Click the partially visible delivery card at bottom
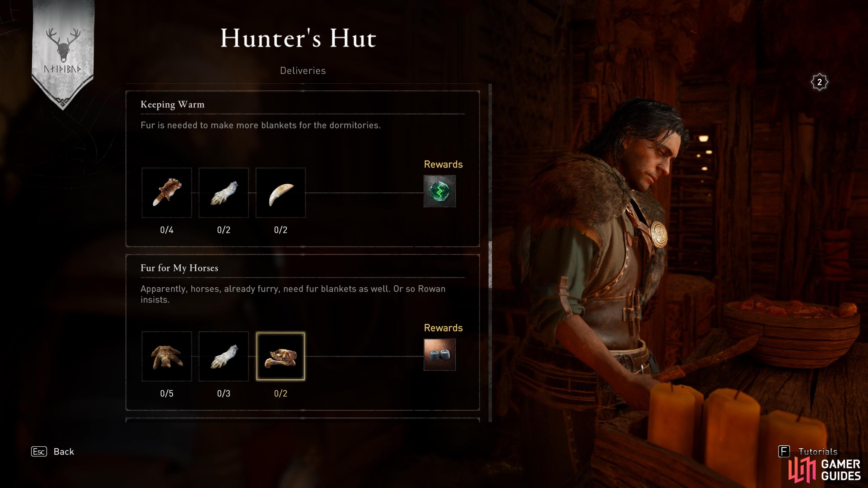 click(302, 420)
